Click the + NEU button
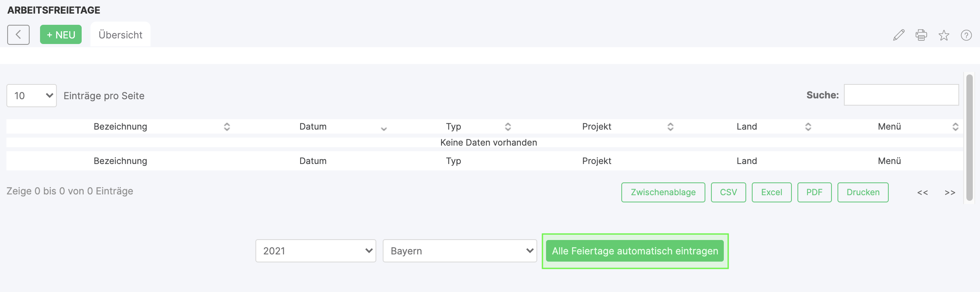This screenshot has width=980, height=292. coord(61,35)
